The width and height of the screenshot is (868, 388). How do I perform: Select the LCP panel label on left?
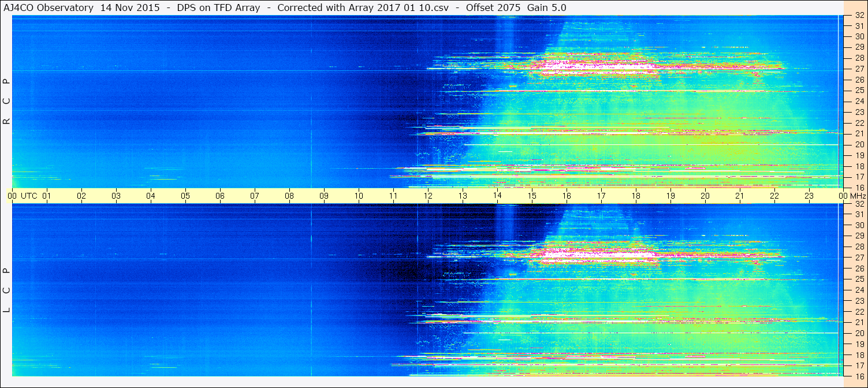point(6,290)
